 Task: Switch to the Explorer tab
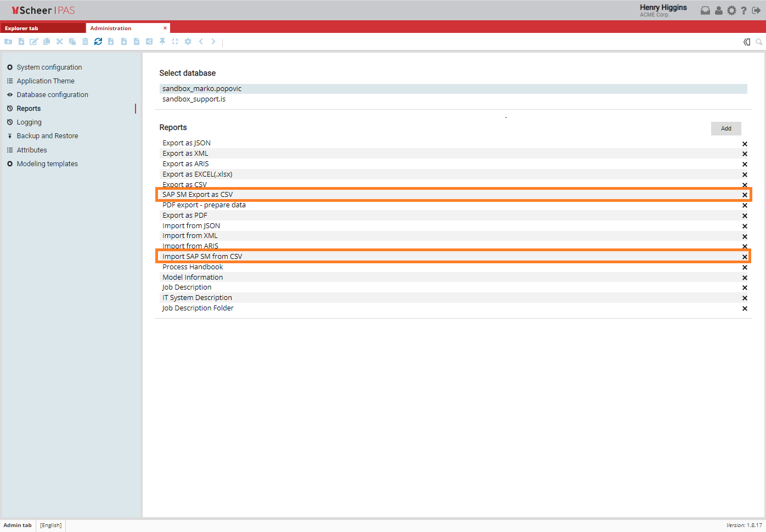click(22, 28)
